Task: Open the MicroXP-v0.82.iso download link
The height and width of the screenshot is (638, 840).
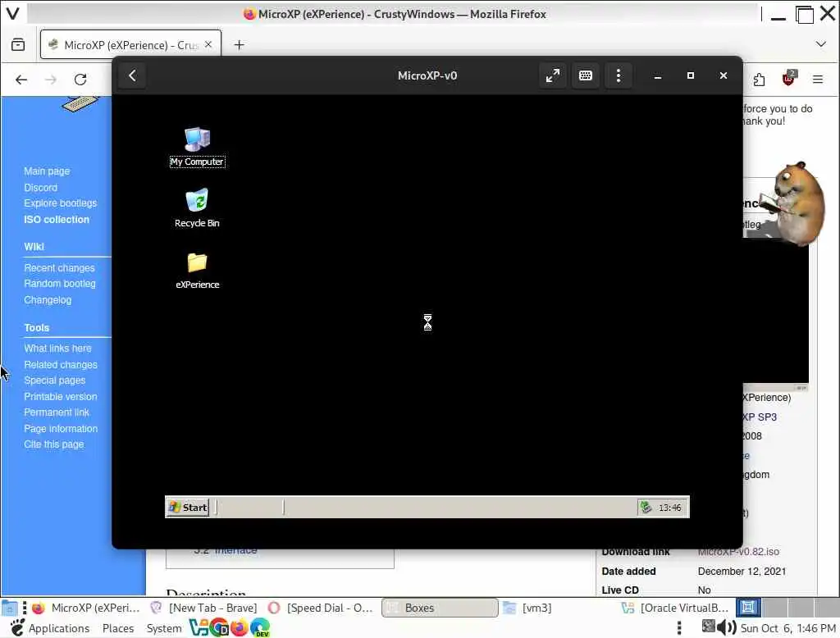Action: coord(739,552)
